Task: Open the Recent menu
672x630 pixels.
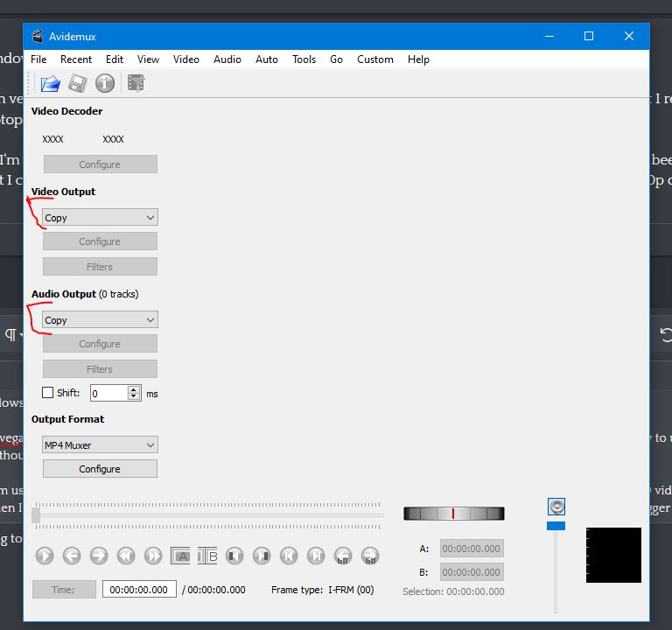Action: [x=76, y=59]
